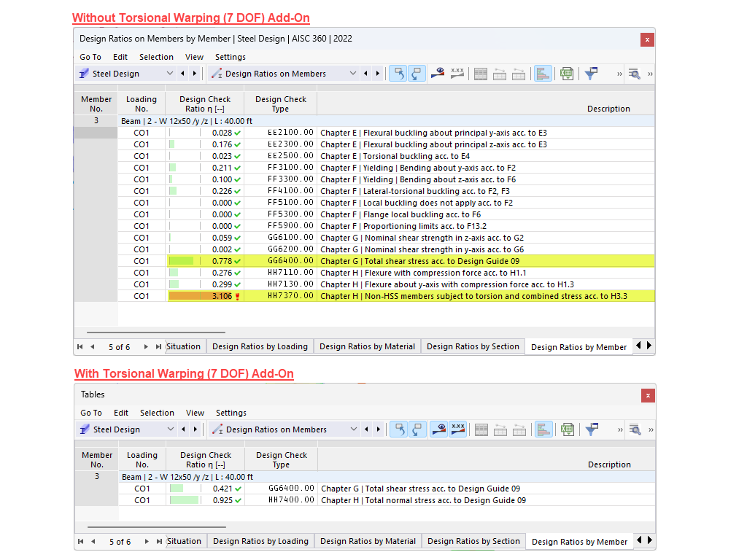
Task: Click the table view grid icon
Action: click(x=480, y=73)
